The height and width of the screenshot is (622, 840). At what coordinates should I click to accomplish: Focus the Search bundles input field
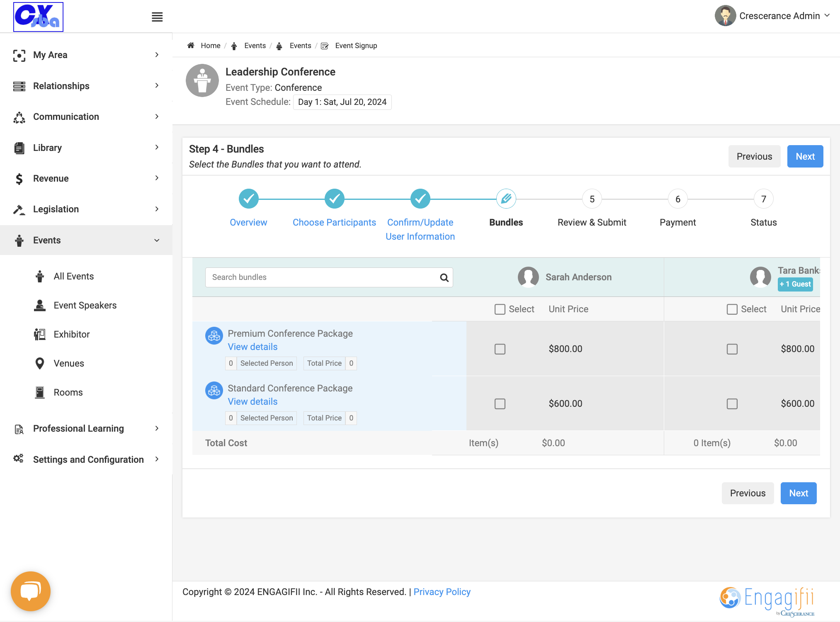pos(323,277)
